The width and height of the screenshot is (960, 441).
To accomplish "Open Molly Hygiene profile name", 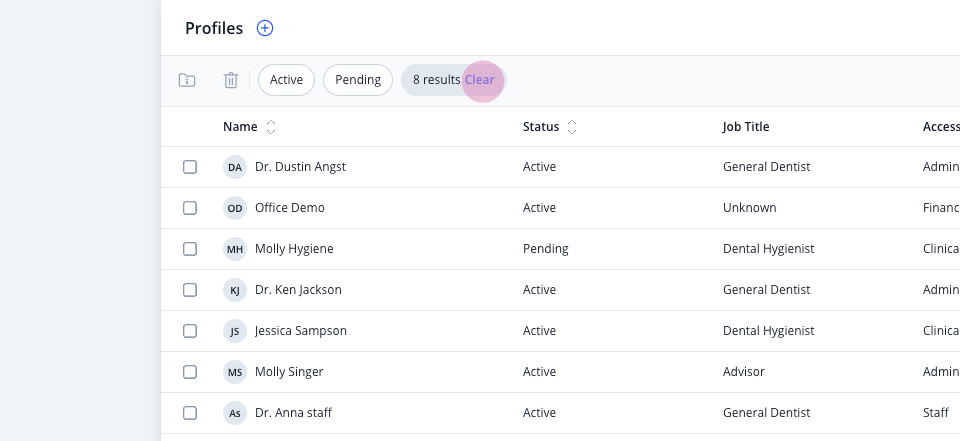I will point(294,249).
